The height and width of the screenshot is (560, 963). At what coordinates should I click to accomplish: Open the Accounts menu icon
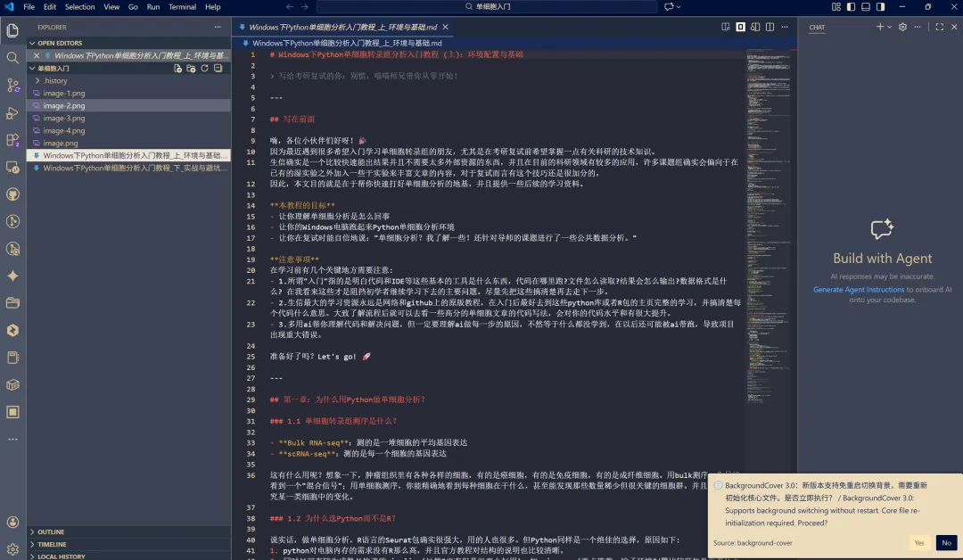(12, 522)
